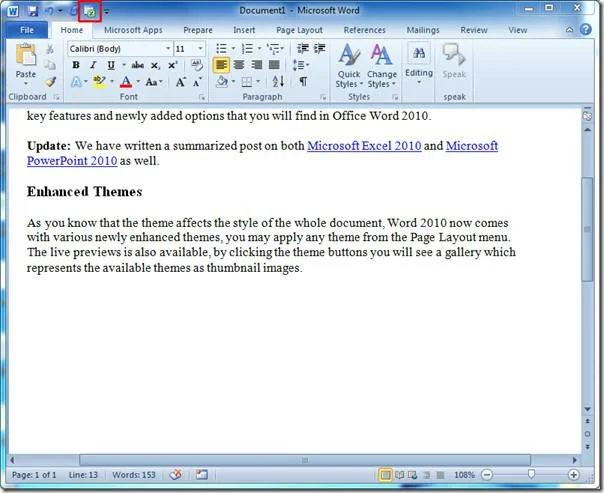Click the PowerPoint 2010 link
The height and width of the screenshot is (493, 604).
point(72,161)
